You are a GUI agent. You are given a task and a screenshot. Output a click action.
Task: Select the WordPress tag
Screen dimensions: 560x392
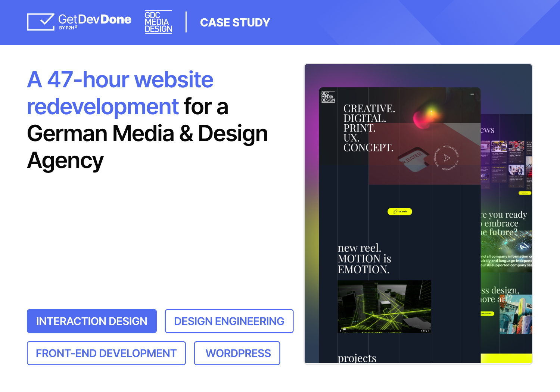pos(237,353)
